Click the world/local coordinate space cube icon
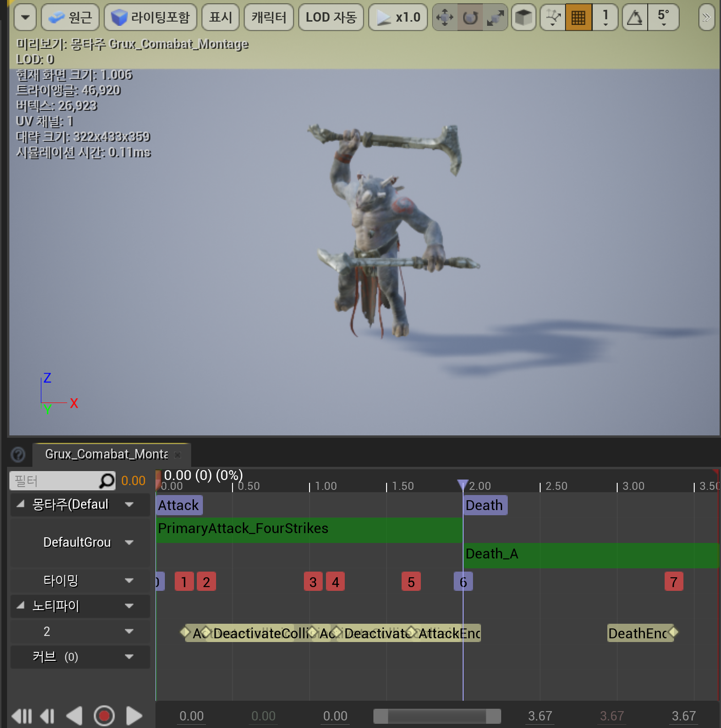This screenshot has width=721, height=728. point(523,17)
